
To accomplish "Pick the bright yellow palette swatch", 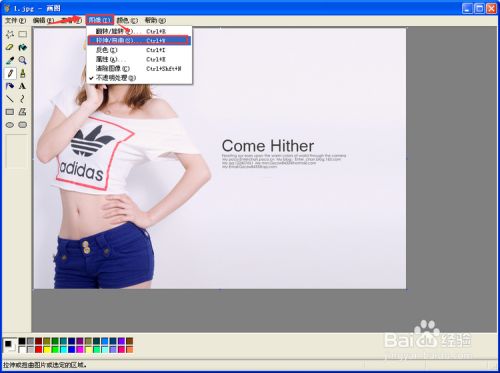I will click(x=47, y=350).
